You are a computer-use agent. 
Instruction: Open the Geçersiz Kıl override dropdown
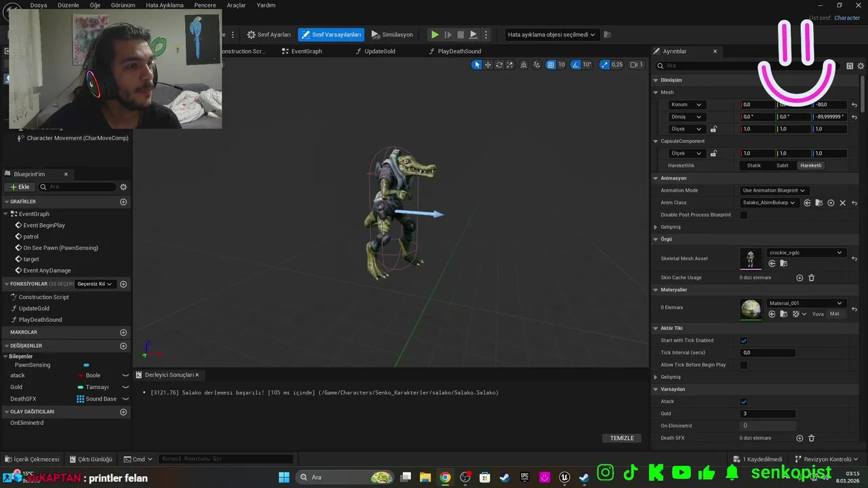[x=96, y=284]
